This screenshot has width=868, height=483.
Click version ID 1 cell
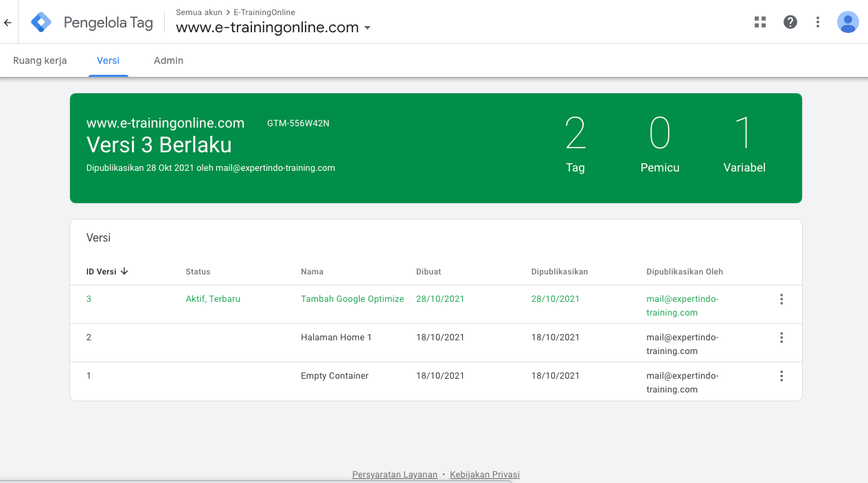89,376
